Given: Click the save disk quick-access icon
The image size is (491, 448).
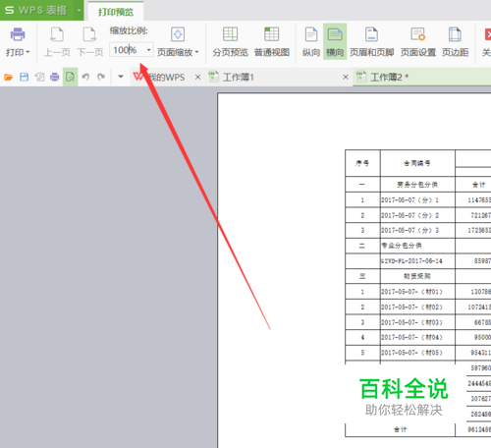Looking at the screenshot, I should click(x=24, y=78).
